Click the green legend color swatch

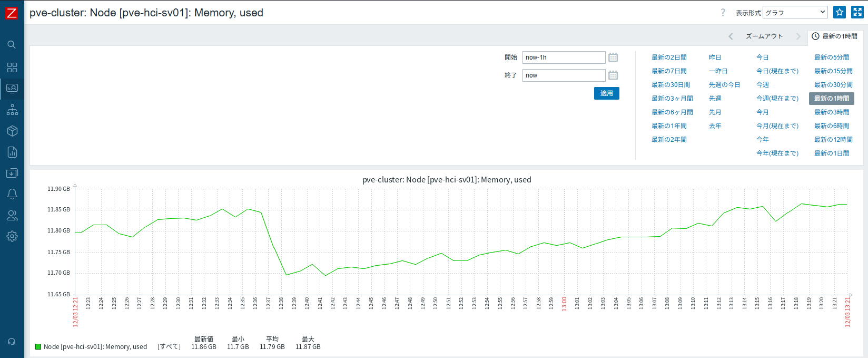click(38, 347)
